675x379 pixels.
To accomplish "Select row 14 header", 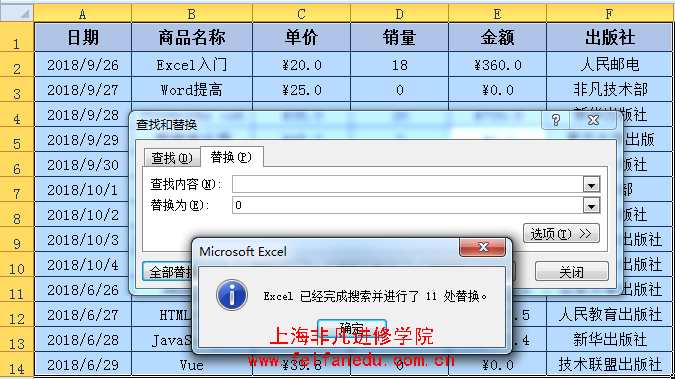I will click(17, 365).
